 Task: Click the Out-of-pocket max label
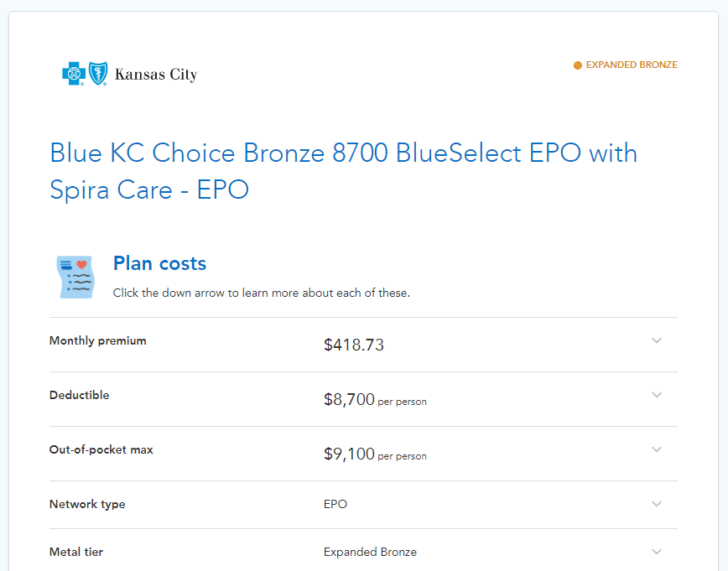tap(101, 449)
